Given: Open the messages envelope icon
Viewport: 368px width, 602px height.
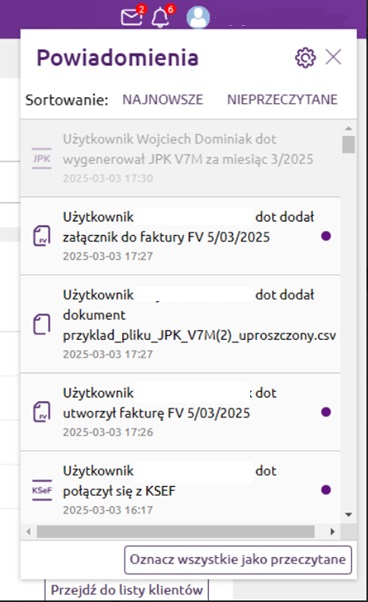Looking at the screenshot, I should 132,17.
